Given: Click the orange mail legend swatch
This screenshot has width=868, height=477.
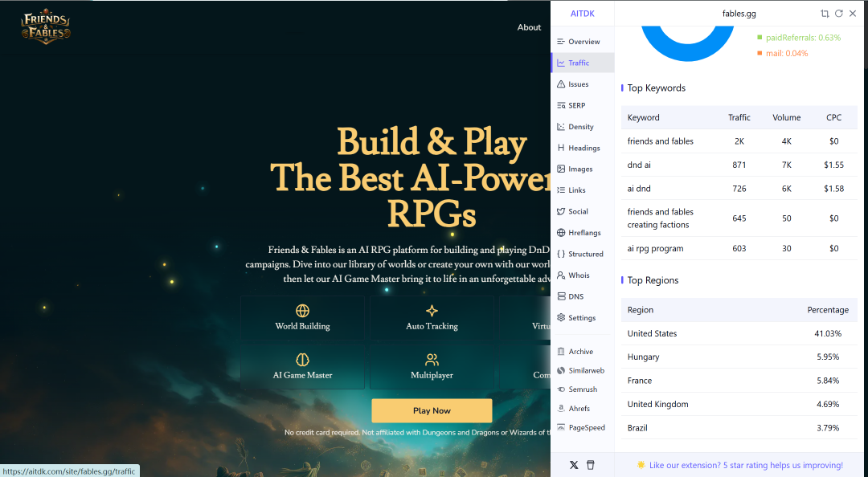Looking at the screenshot, I should tap(759, 53).
